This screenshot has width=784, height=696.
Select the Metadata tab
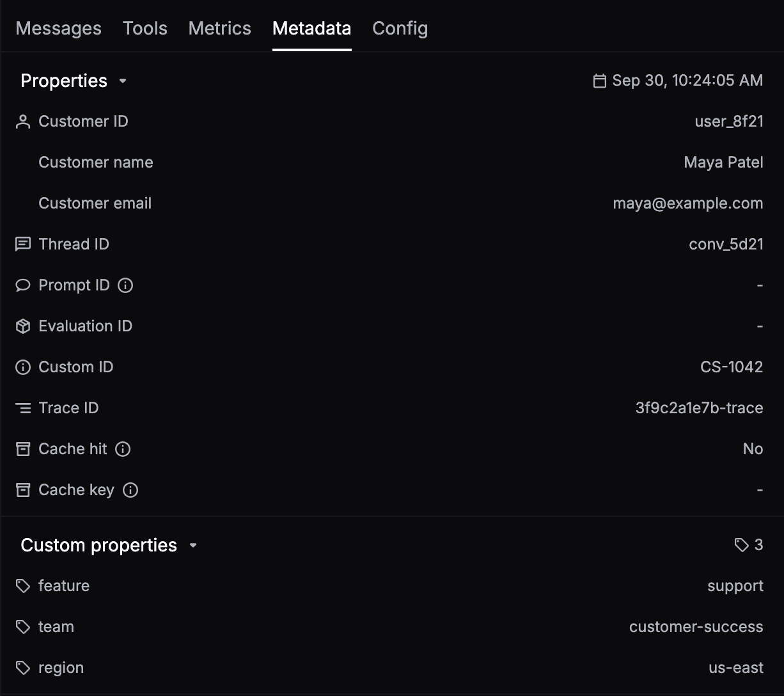(311, 28)
